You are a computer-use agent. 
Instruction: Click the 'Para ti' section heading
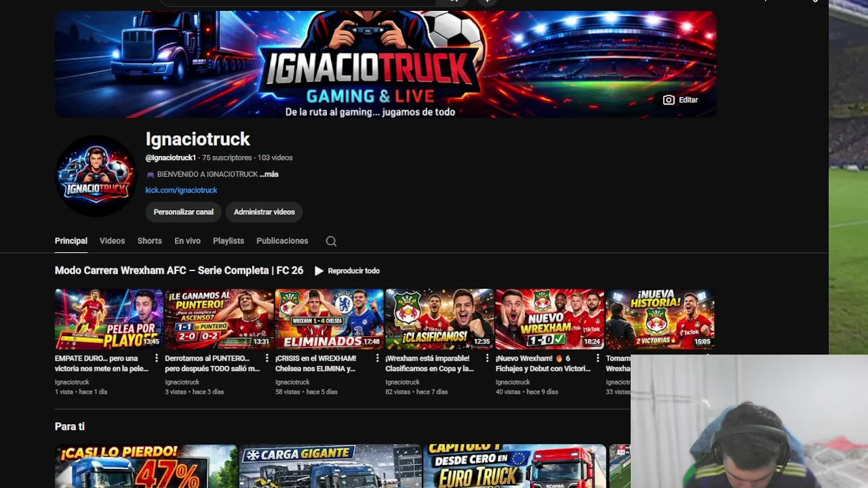(70, 426)
